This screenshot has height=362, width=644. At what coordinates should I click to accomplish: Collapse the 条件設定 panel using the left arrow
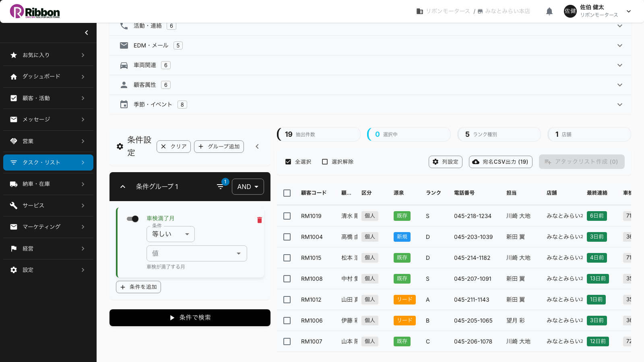point(257,146)
